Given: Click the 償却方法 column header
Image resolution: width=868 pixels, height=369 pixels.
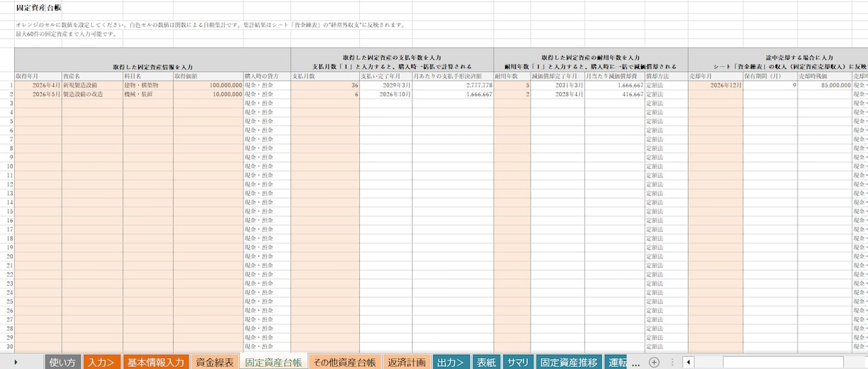Looking at the screenshot, I should 666,76.
